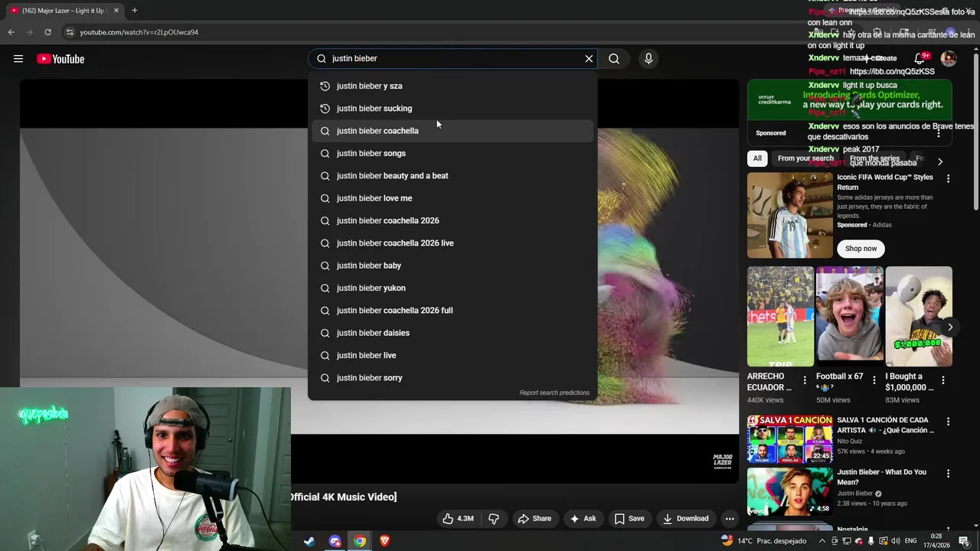Choose suggestion justin bieber songs
Screen dimensions: 980x551
[x=452, y=153]
